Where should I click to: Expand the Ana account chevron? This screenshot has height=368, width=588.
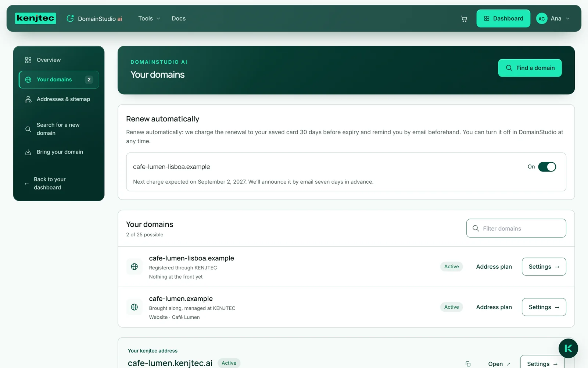567,18
